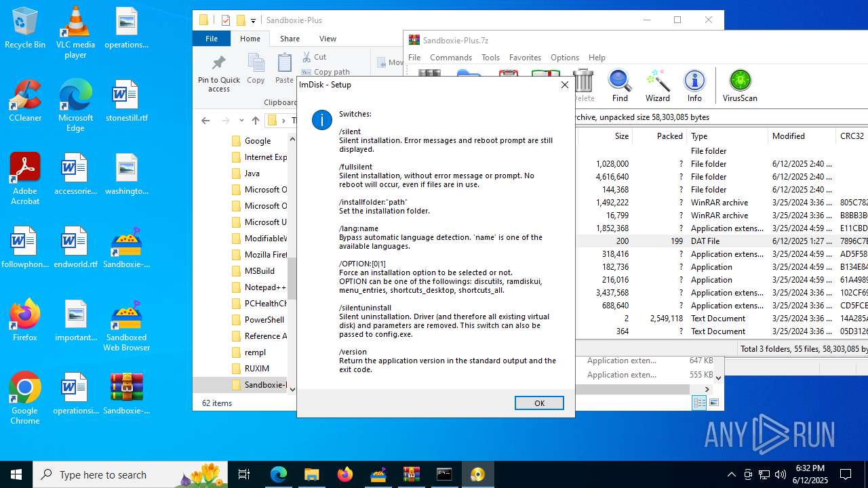Open the Find tool in WinRAR
868x488 pixels.
pyautogui.click(x=620, y=86)
